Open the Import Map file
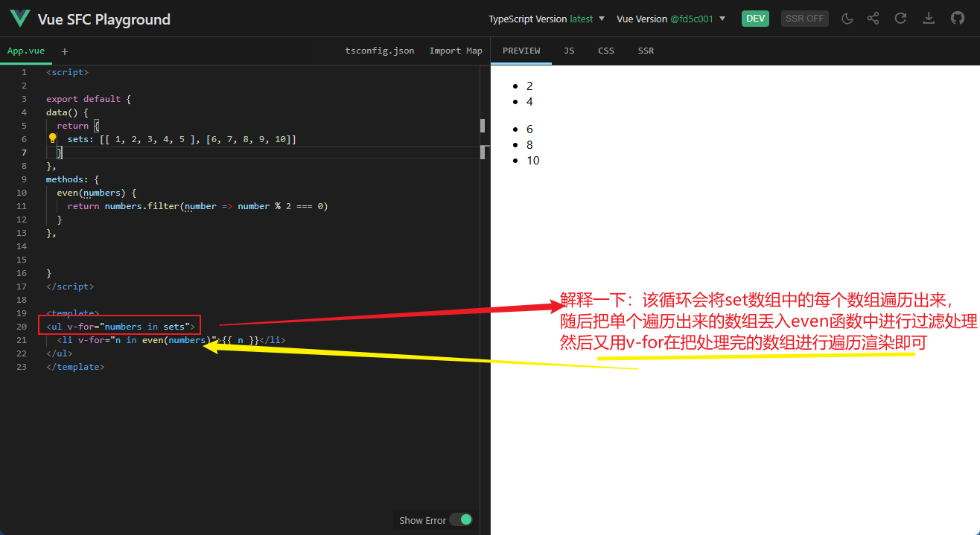Screen dimensions: 980x535 (456, 51)
